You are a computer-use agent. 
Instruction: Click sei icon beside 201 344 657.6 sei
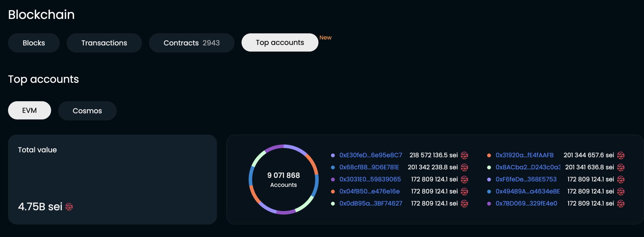click(621, 155)
